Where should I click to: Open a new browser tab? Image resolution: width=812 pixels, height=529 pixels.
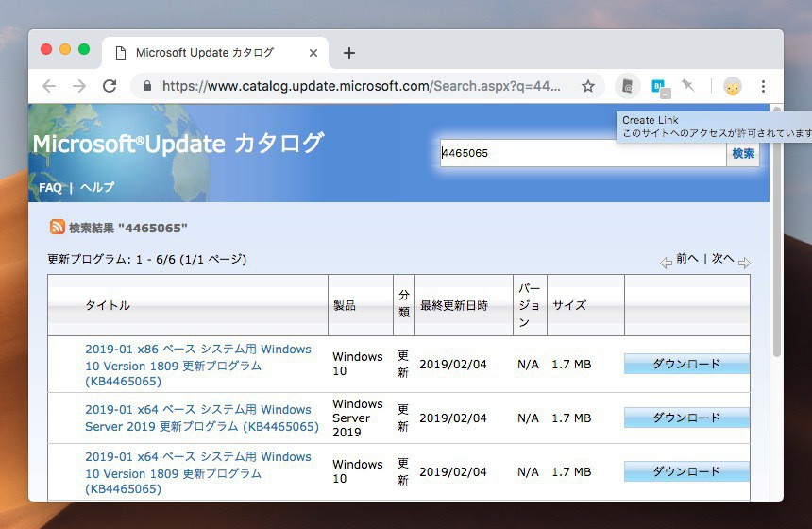click(x=349, y=53)
